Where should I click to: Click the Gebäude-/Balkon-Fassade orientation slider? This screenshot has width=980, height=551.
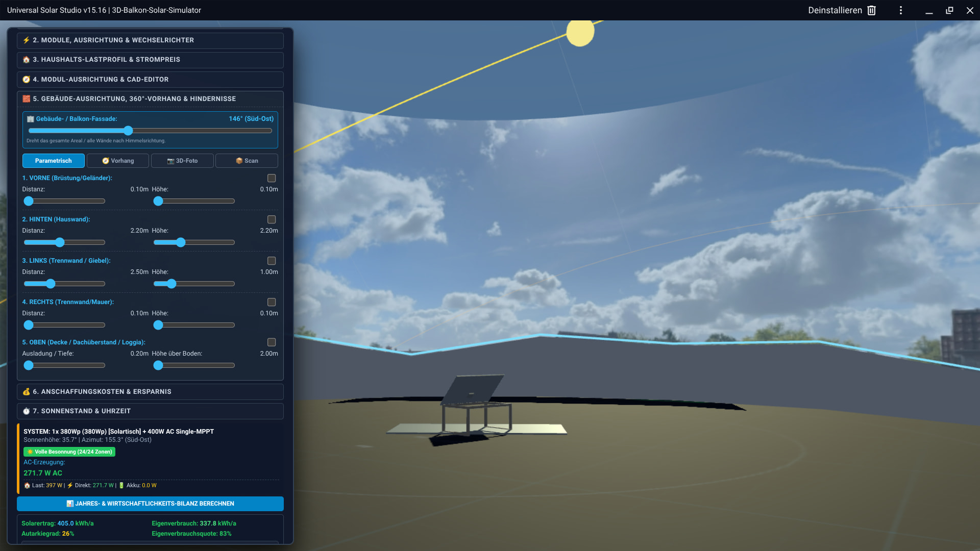150,131
